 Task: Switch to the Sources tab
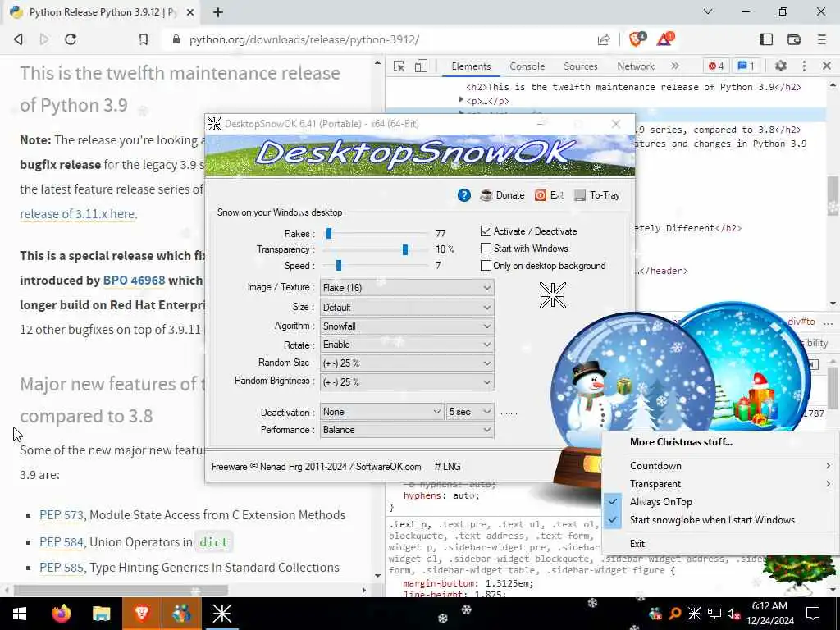click(581, 66)
